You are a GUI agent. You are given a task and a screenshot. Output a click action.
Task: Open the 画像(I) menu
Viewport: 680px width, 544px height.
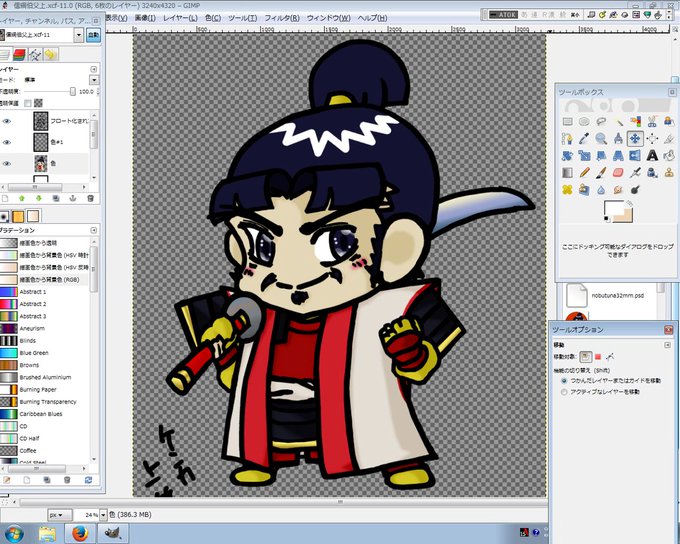(145, 18)
